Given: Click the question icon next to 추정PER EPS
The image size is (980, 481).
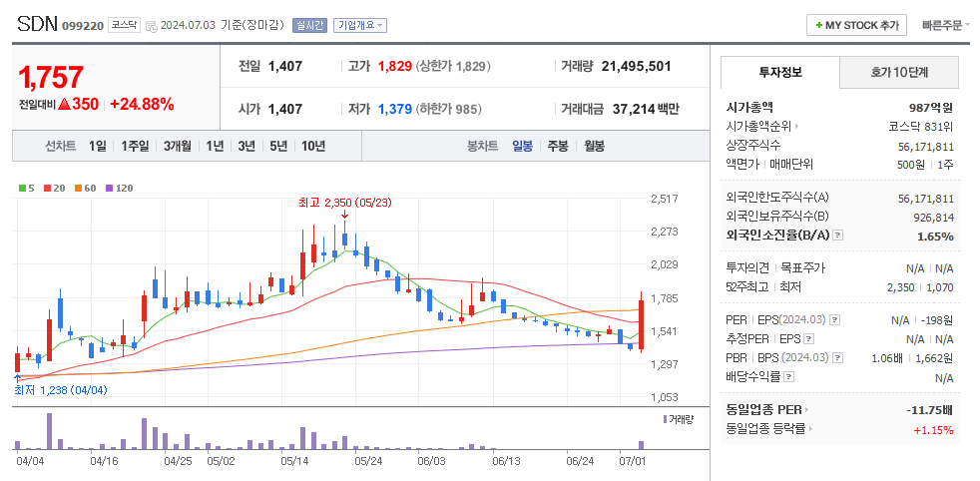Looking at the screenshot, I should point(808,339).
